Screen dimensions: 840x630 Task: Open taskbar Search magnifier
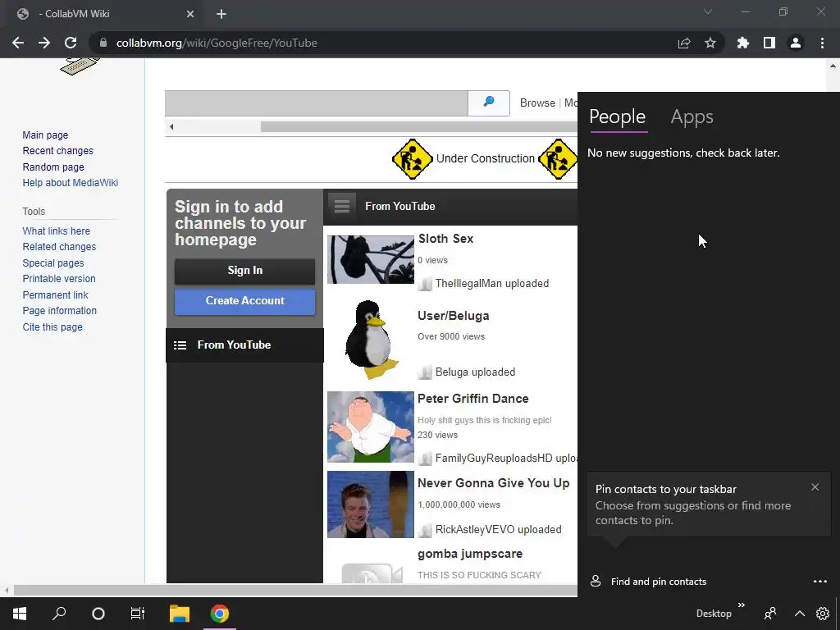tap(59, 614)
